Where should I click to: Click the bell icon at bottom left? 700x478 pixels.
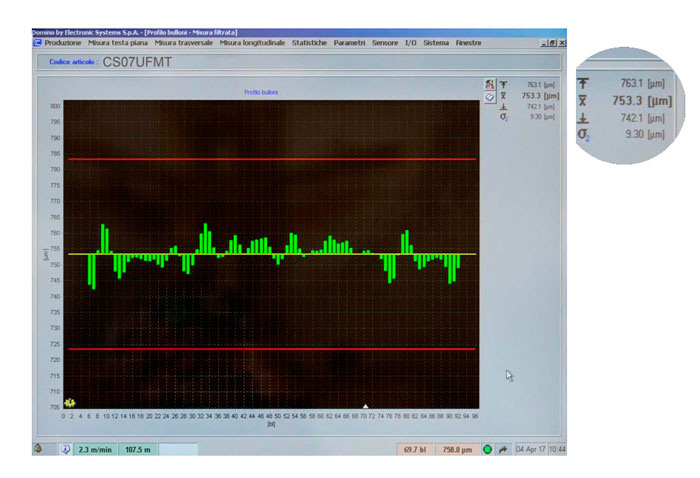(38, 449)
